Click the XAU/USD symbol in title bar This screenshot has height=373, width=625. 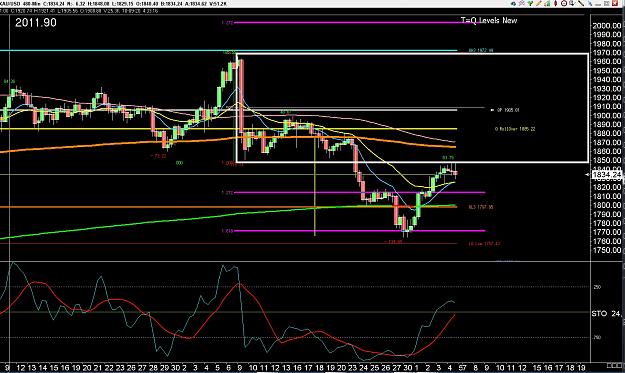pyautogui.click(x=9, y=4)
